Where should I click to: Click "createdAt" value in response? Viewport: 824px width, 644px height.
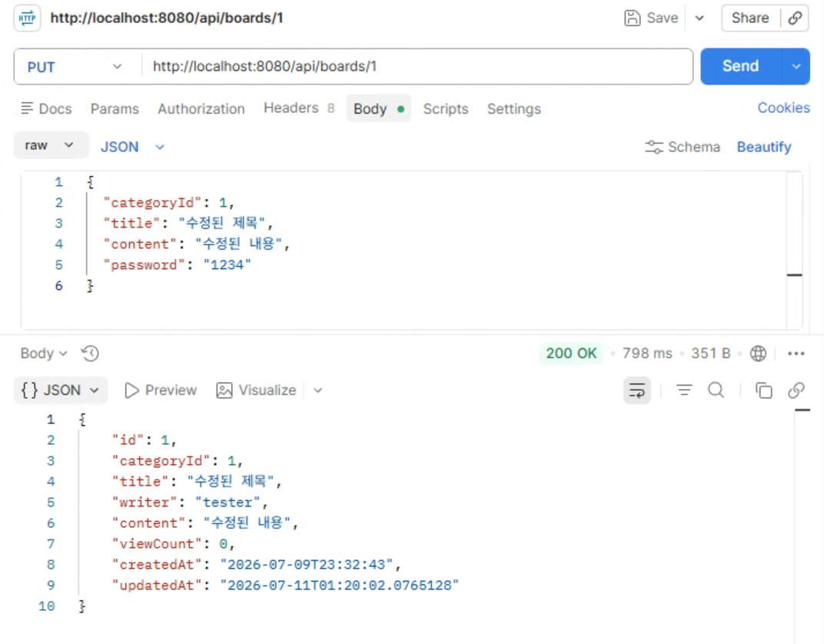[307, 565]
